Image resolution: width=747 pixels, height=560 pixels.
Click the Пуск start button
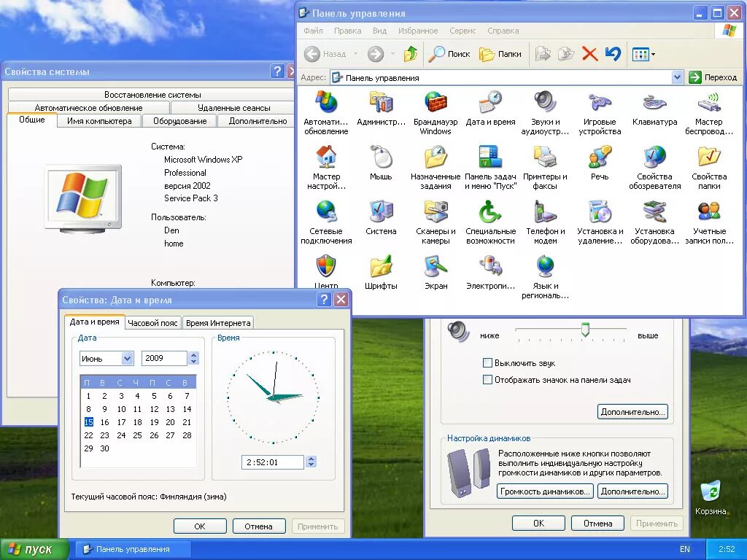34,549
